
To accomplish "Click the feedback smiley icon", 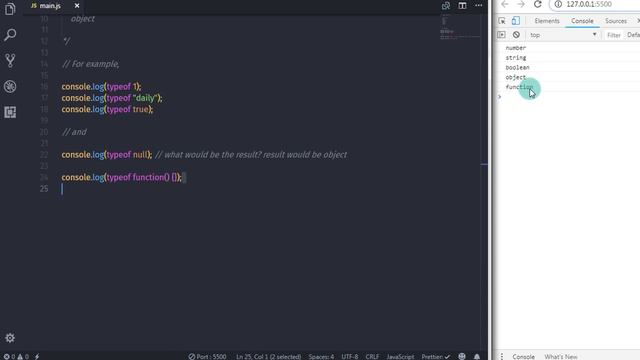I will coord(462,356).
